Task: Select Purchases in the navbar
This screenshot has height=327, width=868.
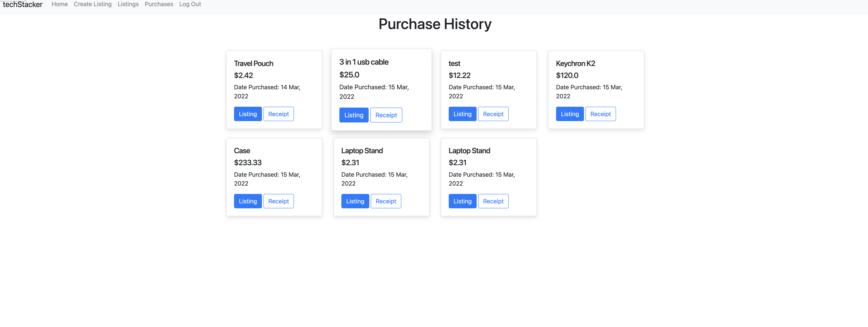Action: 159,4
